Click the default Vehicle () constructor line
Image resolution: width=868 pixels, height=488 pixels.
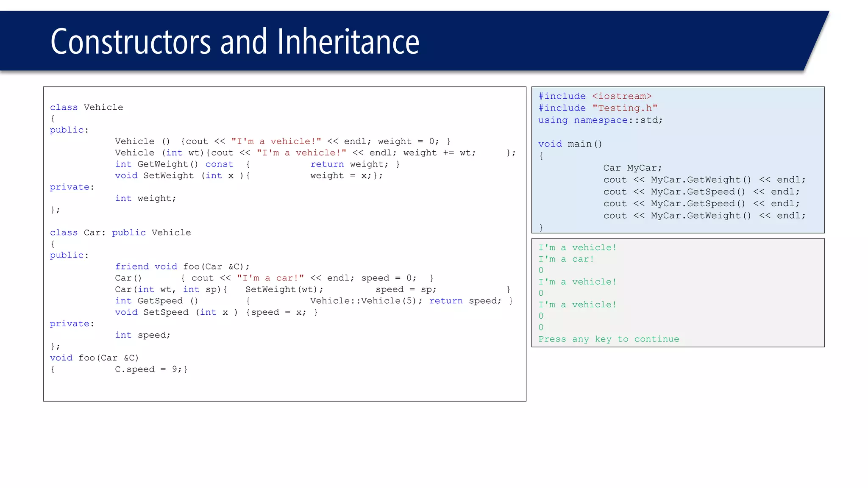click(x=282, y=141)
